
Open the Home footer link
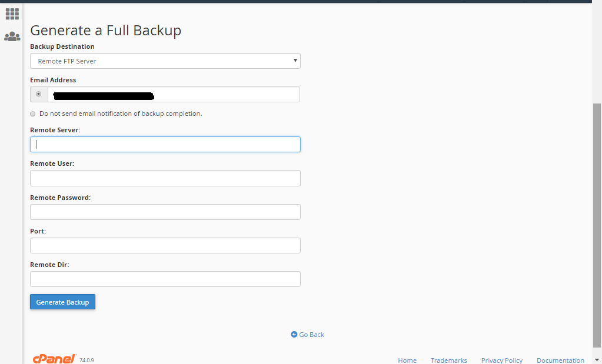tap(407, 360)
